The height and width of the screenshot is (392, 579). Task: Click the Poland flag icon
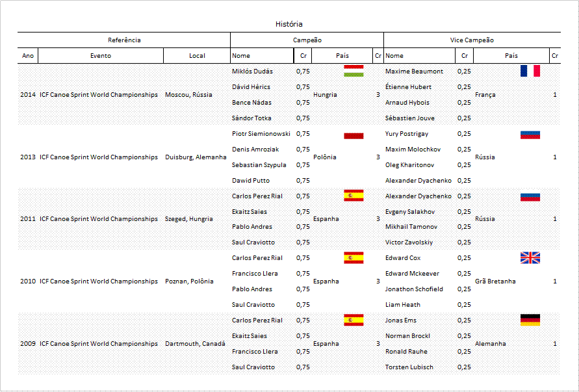coord(354,135)
